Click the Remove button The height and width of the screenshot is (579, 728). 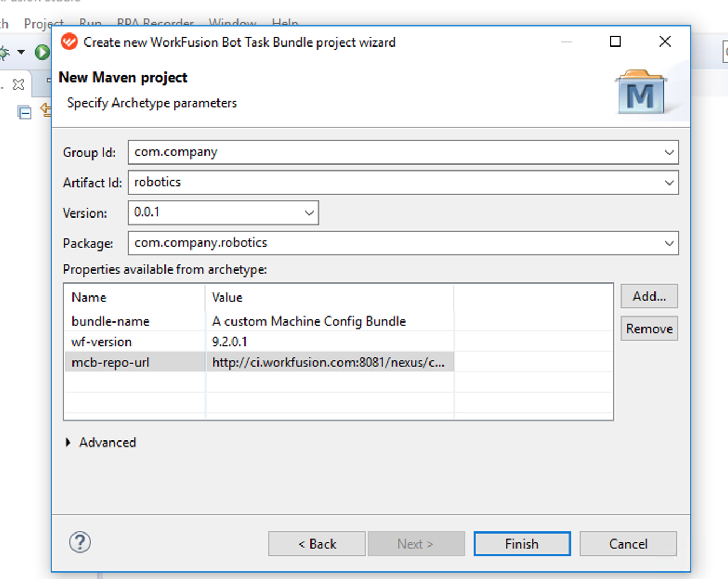pos(649,329)
